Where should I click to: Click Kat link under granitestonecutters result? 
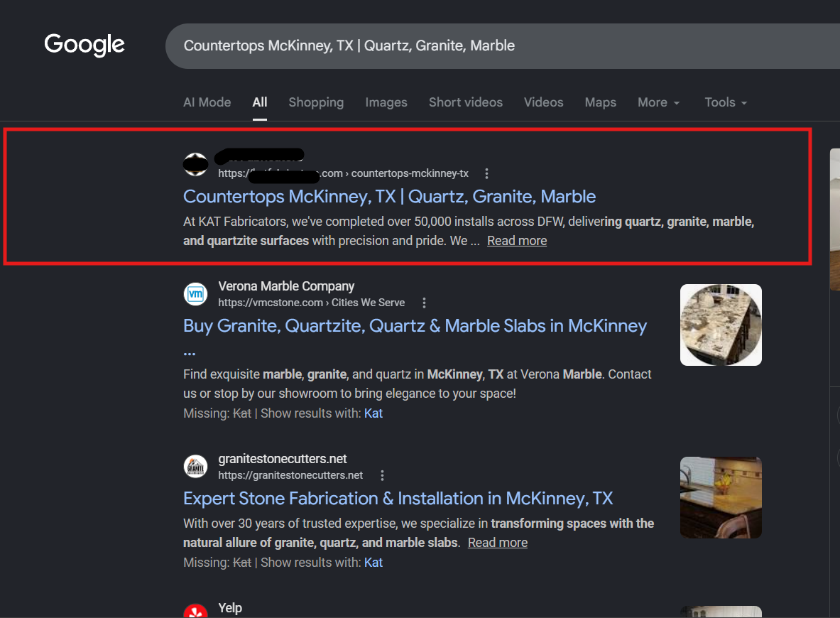(x=373, y=563)
